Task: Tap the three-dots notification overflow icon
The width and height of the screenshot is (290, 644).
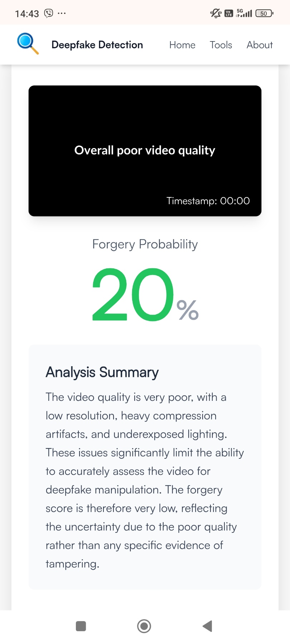Action: (x=62, y=13)
